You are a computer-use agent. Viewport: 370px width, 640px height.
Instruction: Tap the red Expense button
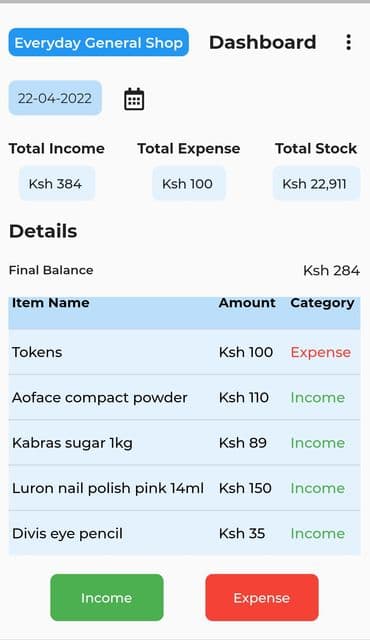262,598
